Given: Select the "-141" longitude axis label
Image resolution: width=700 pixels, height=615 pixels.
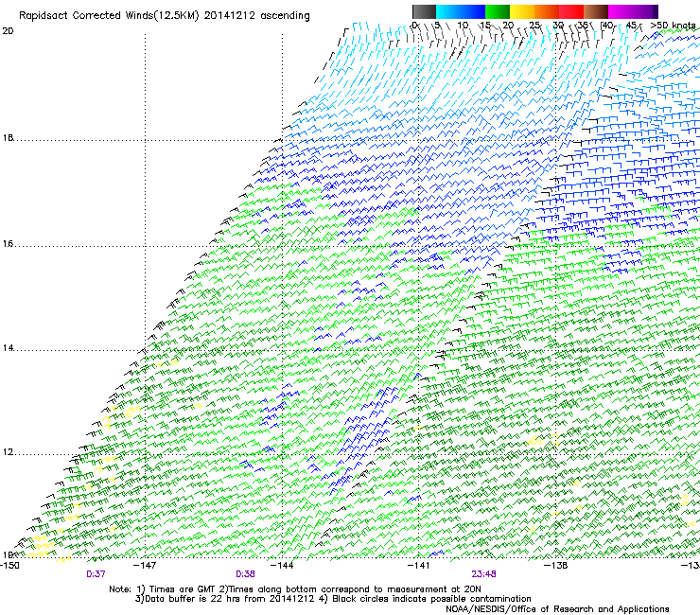Looking at the screenshot, I should tap(419, 566).
